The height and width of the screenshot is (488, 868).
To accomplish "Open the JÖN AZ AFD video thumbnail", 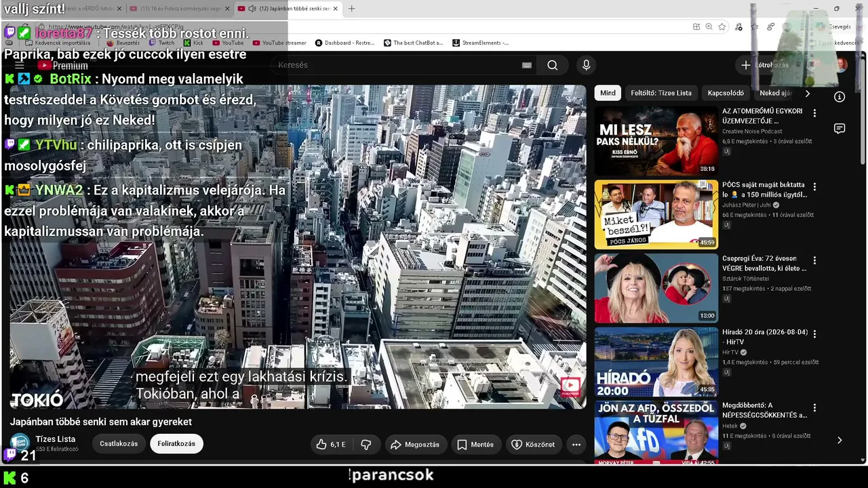I will 656,433.
